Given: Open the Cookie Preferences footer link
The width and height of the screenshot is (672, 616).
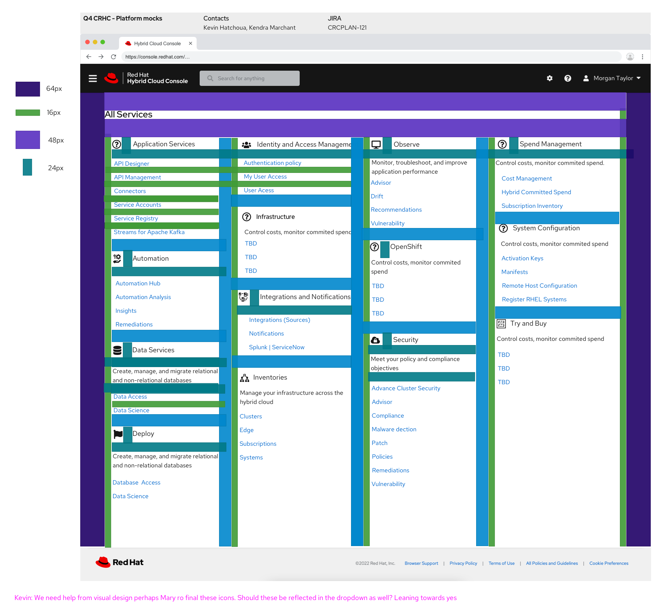Looking at the screenshot, I should coord(609,563).
